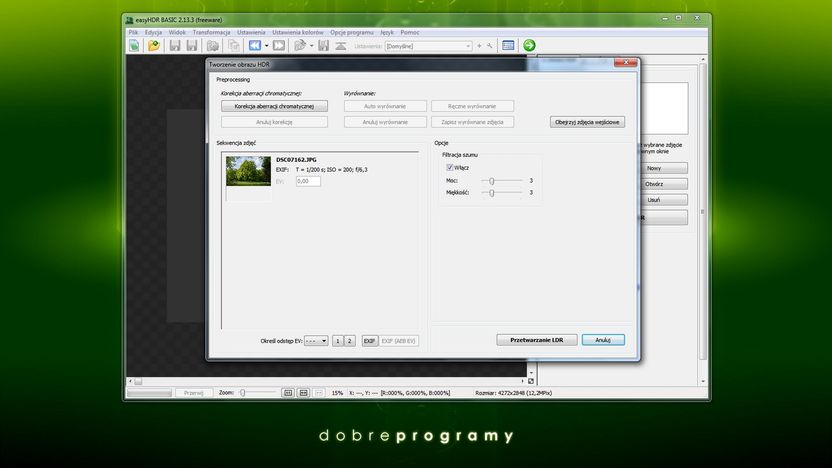Click the 1:1 zoom icon in status bar
The image size is (832, 468).
pos(288,393)
